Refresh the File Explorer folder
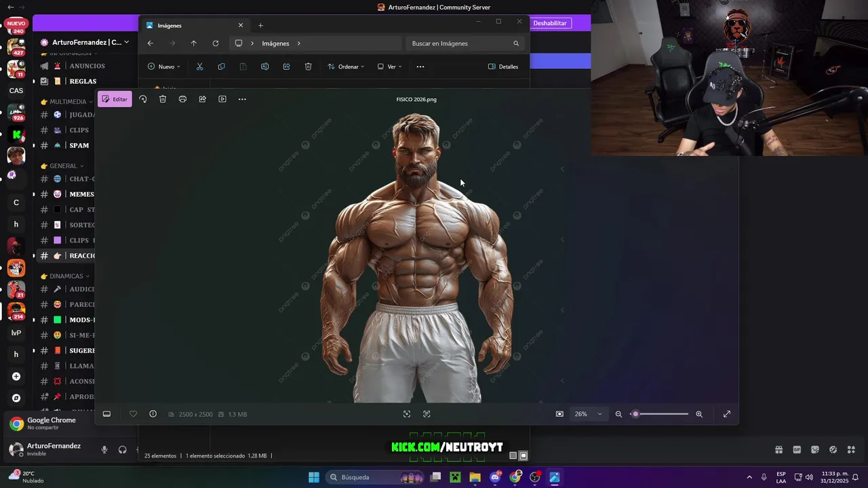Screen dimensions: 868x488 [216, 43]
